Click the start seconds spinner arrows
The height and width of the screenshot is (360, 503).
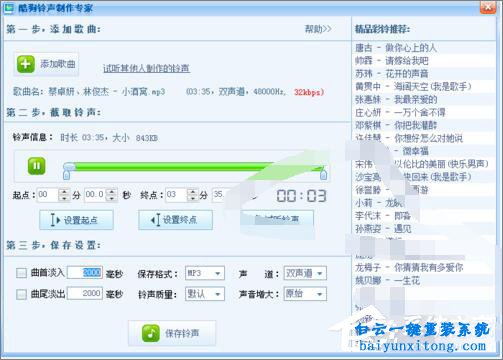point(112,195)
